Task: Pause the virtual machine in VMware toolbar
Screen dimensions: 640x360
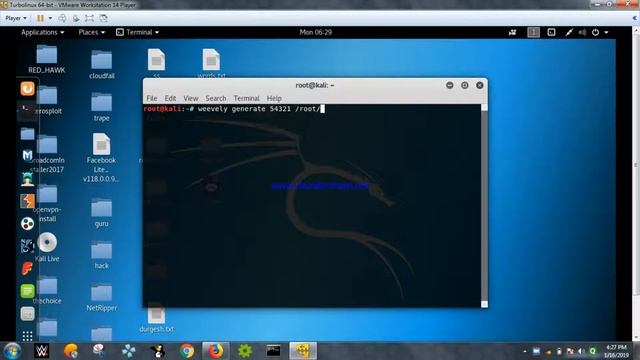Action: [40, 18]
